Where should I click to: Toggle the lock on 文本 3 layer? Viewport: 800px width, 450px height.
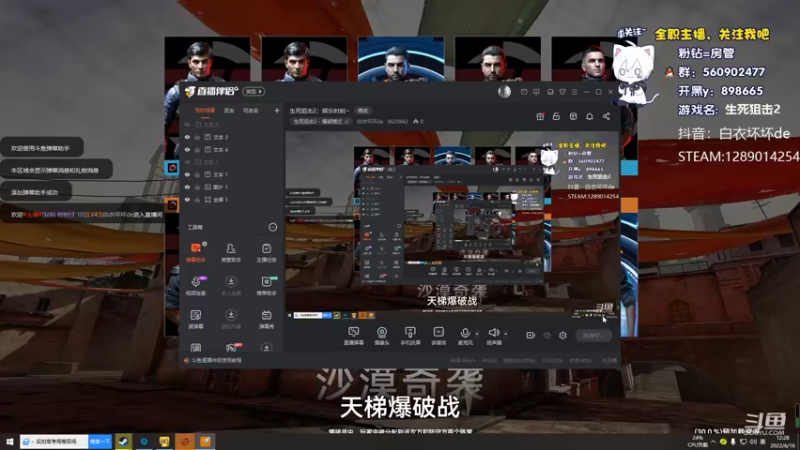click(197, 137)
